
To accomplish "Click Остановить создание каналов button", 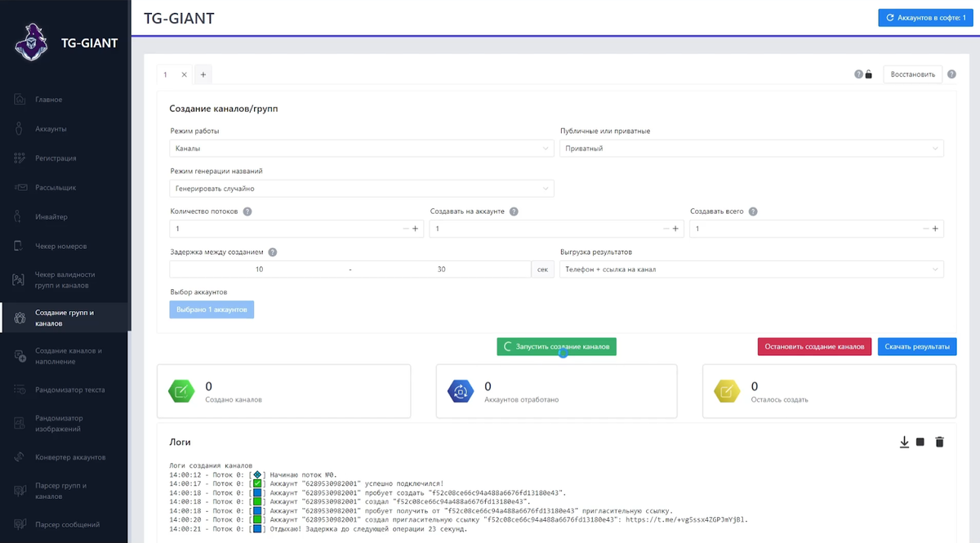I will coord(815,347).
